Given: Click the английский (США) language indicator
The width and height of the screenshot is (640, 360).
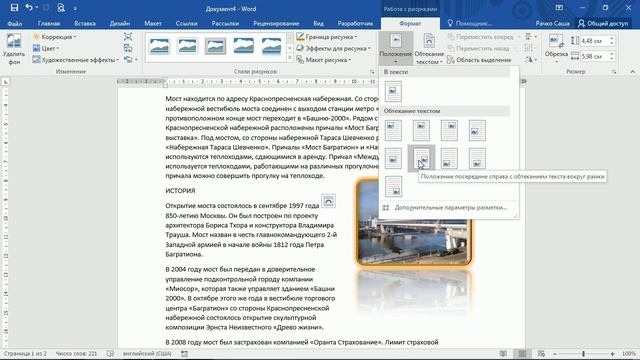Looking at the screenshot, I should point(147,353).
